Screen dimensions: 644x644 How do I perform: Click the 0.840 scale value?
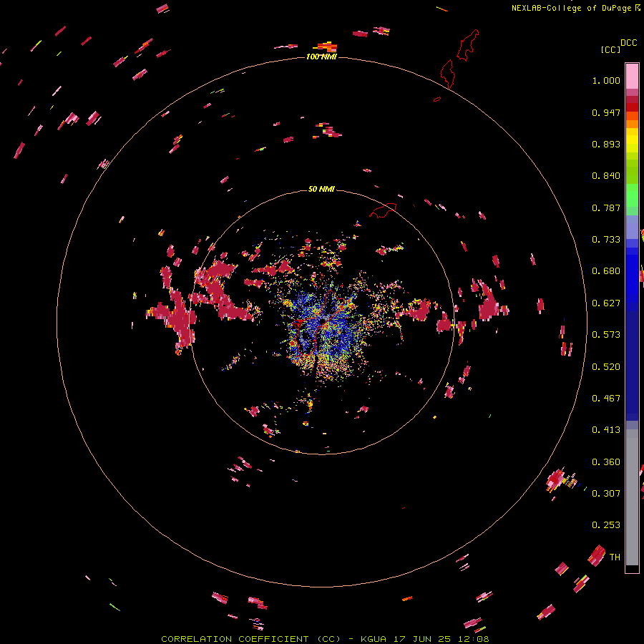pyautogui.click(x=606, y=176)
